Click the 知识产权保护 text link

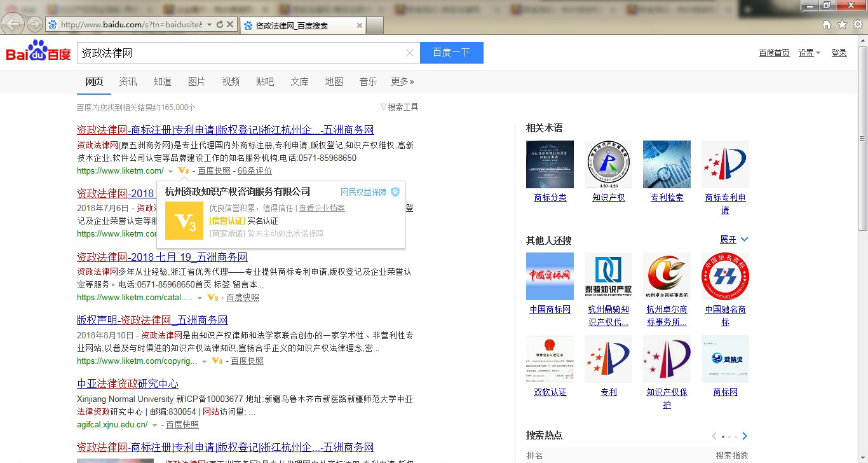667,398
